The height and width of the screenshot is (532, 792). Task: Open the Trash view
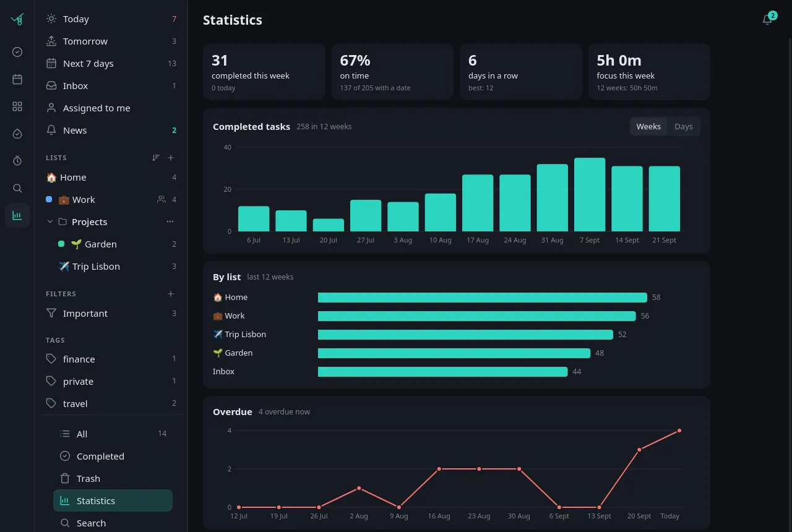click(x=113, y=478)
